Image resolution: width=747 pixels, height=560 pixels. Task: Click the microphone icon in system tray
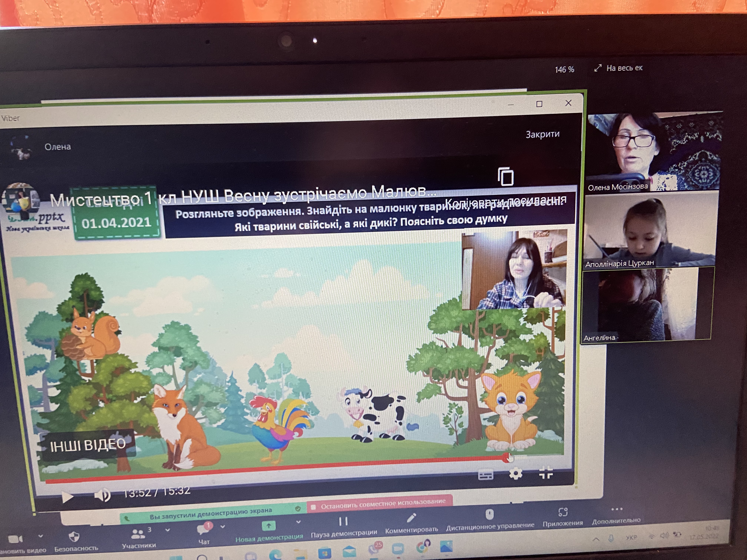(611, 538)
